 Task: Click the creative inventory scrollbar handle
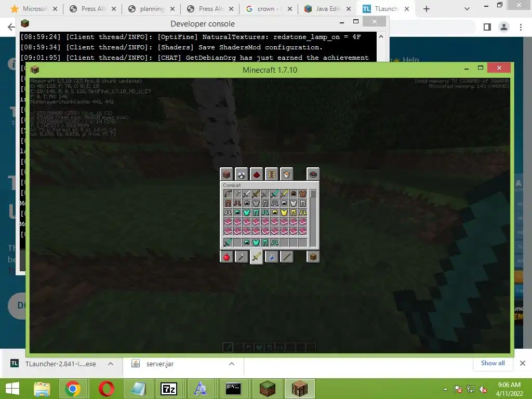click(313, 194)
